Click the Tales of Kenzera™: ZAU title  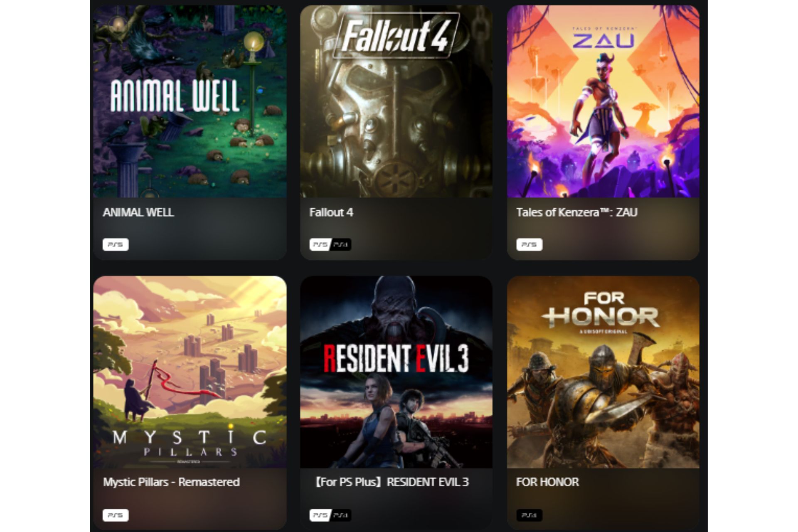[576, 212]
